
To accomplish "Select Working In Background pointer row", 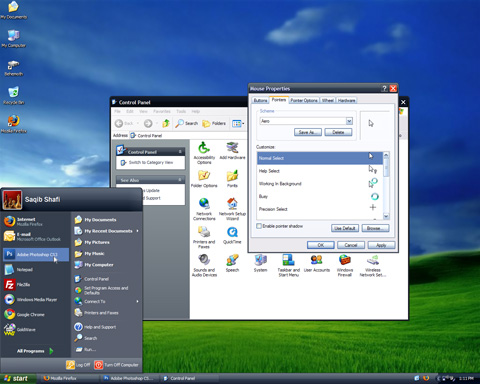I will point(319,183).
